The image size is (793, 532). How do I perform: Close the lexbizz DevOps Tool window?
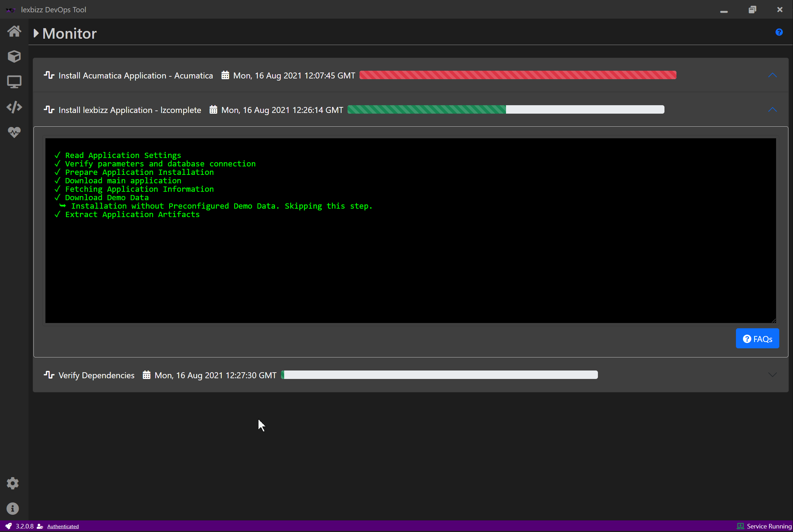coord(780,10)
